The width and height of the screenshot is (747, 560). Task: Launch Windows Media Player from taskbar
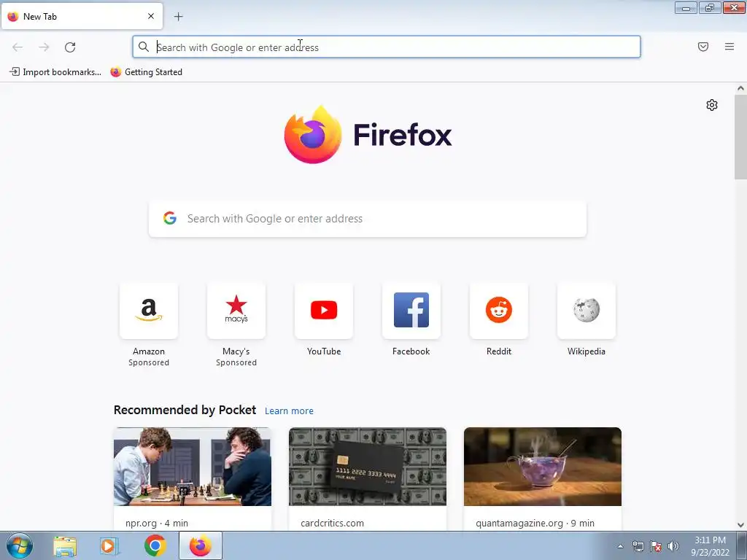click(x=109, y=546)
